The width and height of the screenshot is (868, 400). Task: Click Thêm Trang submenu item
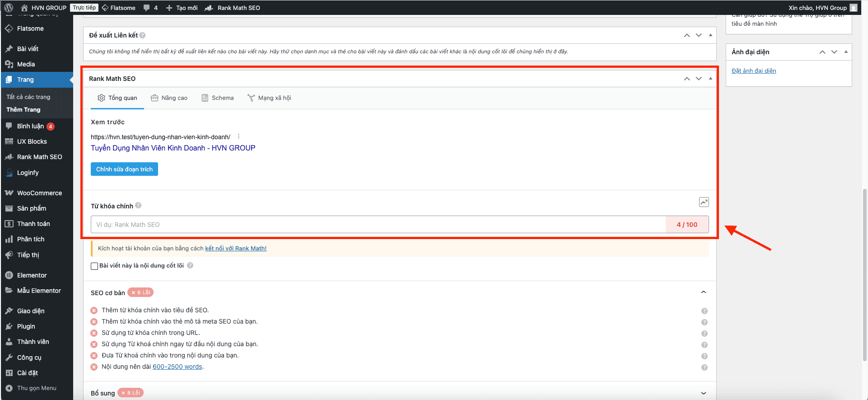pos(23,109)
